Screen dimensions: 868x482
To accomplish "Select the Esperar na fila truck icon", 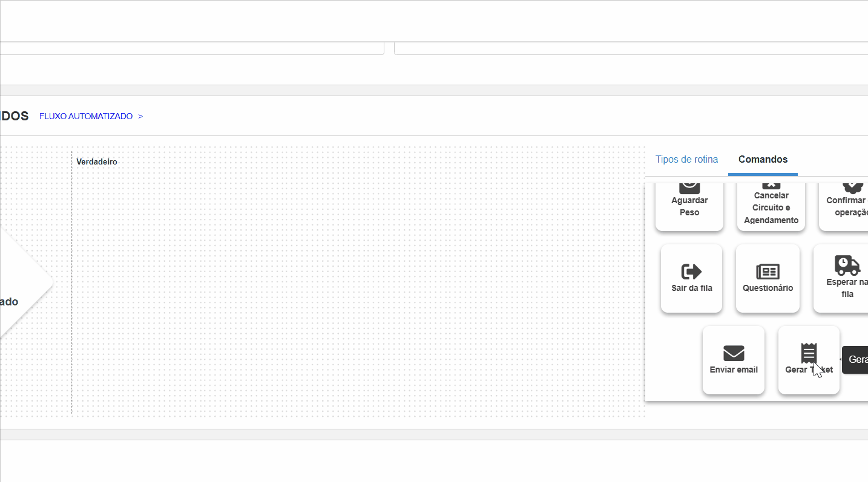I will (847, 265).
